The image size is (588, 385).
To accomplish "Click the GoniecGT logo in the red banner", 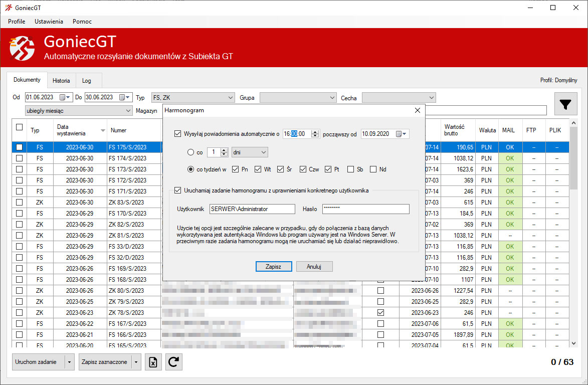I will click(x=22, y=48).
